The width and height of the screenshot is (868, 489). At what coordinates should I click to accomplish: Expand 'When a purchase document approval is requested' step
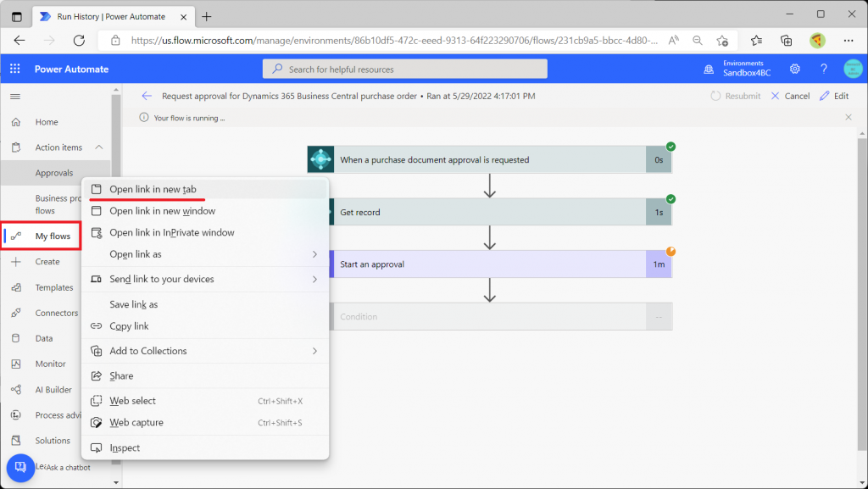(x=489, y=159)
